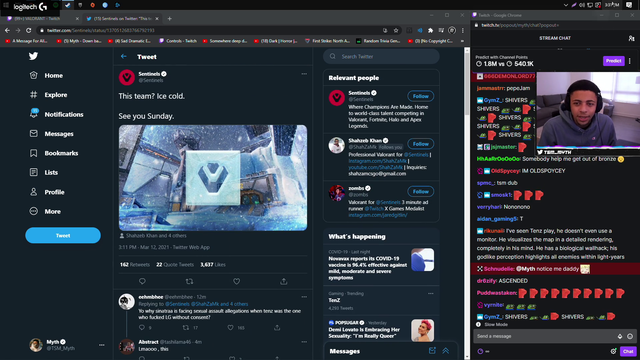The height and width of the screenshot is (360, 640).
Task: Open the Random Trivia Gen bookmark
Action: (x=378, y=41)
